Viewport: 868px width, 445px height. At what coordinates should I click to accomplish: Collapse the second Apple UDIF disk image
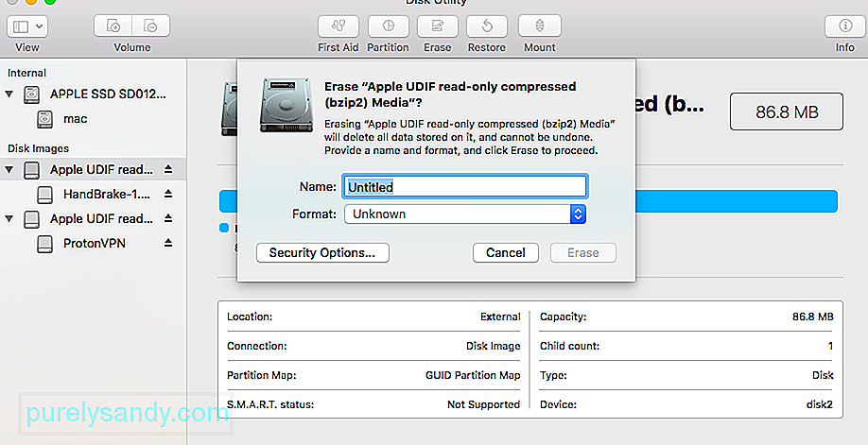[x=9, y=218]
